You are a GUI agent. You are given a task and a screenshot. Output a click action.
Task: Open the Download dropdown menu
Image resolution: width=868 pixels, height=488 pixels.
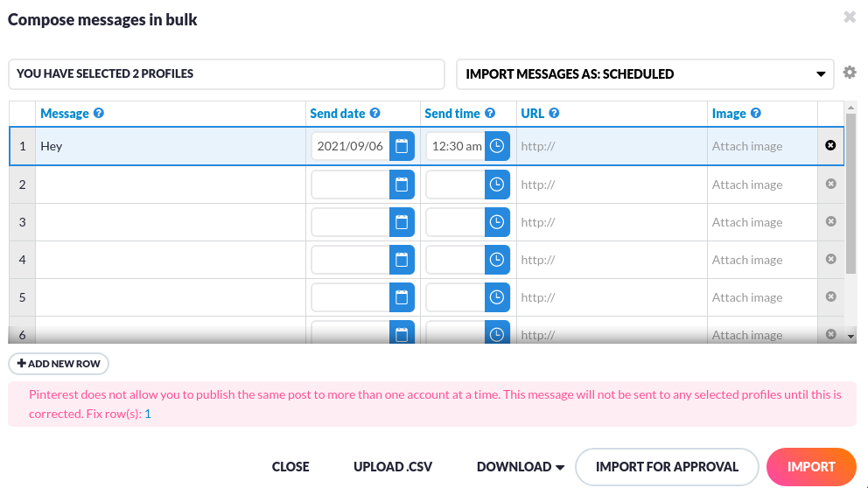521,467
